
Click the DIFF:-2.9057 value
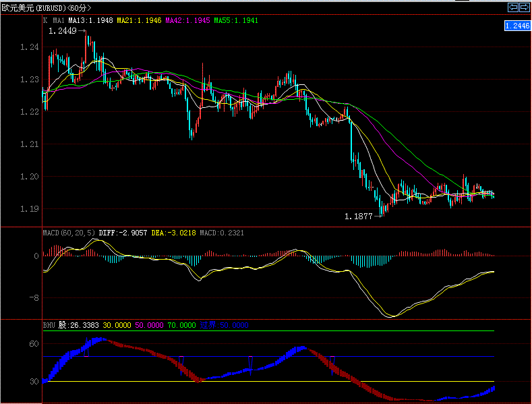point(123,233)
